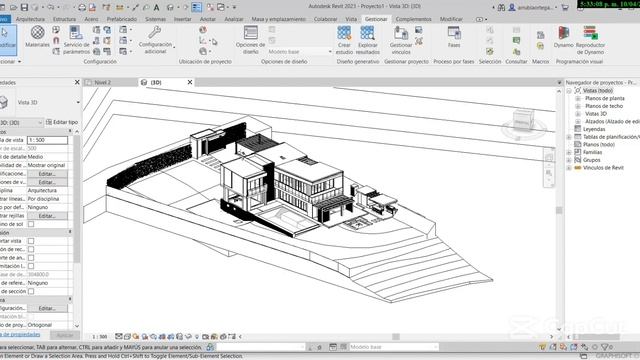640x360 pixels.
Task: Collapse Vistas (todo) in project browser
Action: coord(569,91)
